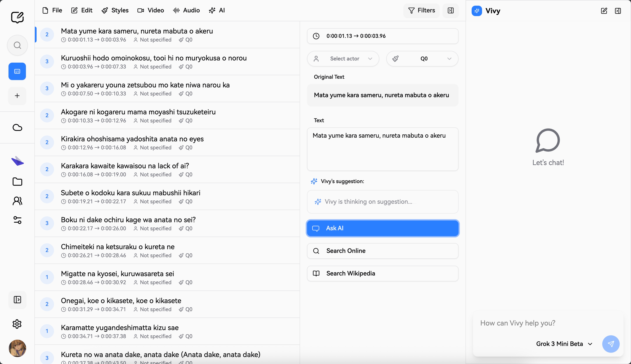The width and height of the screenshot is (631, 364).
Task: Click the Filters button
Action: (x=422, y=10)
